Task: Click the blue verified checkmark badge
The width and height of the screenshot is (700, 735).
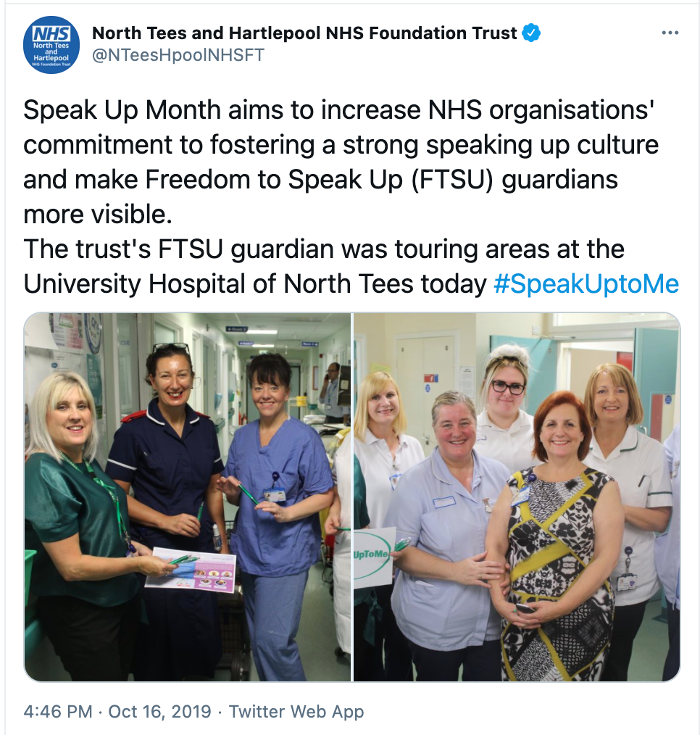Action: click(x=531, y=33)
